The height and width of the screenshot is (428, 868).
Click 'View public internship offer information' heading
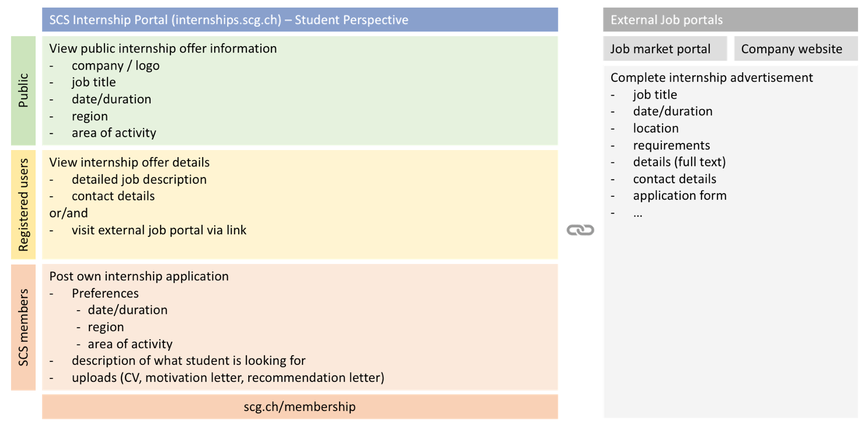pos(163,48)
